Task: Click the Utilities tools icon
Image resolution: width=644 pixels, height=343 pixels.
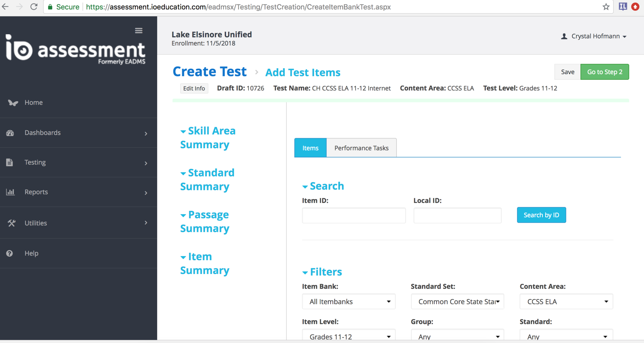Action: [11, 223]
